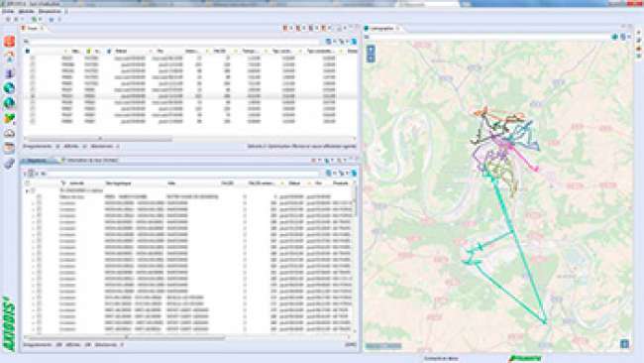Open the filter dropdown beside the tours search field
This screenshot has height=363, width=644.
tap(335, 42)
